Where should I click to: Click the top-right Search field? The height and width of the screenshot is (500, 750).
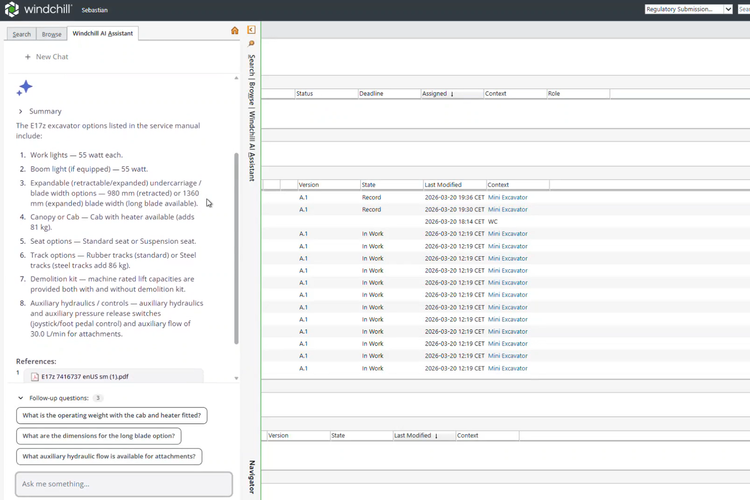pyautogui.click(x=744, y=9)
